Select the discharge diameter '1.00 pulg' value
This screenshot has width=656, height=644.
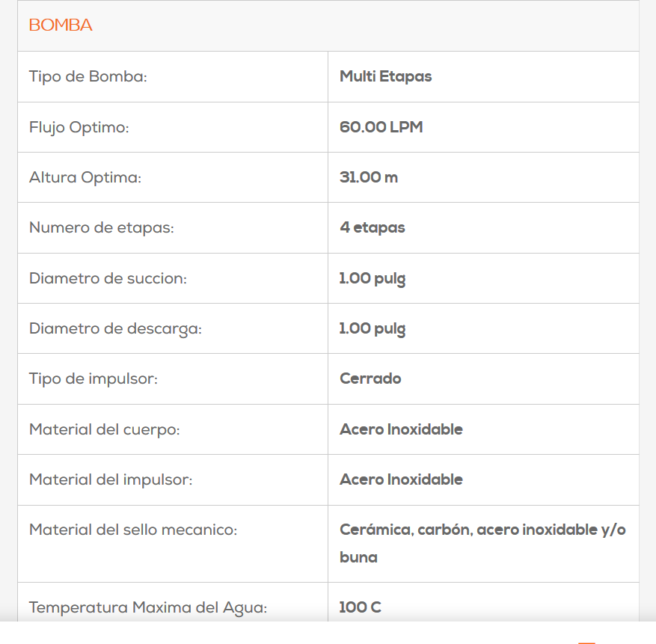click(373, 329)
